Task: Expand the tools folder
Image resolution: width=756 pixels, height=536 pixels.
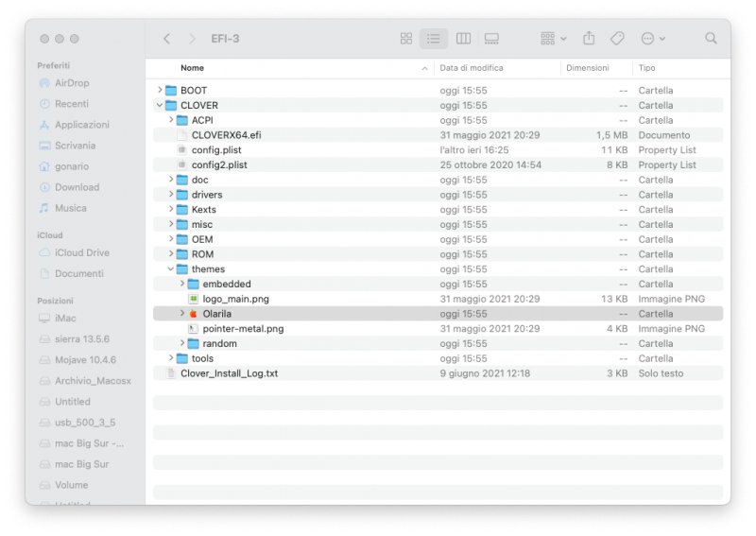Action: [x=171, y=358]
